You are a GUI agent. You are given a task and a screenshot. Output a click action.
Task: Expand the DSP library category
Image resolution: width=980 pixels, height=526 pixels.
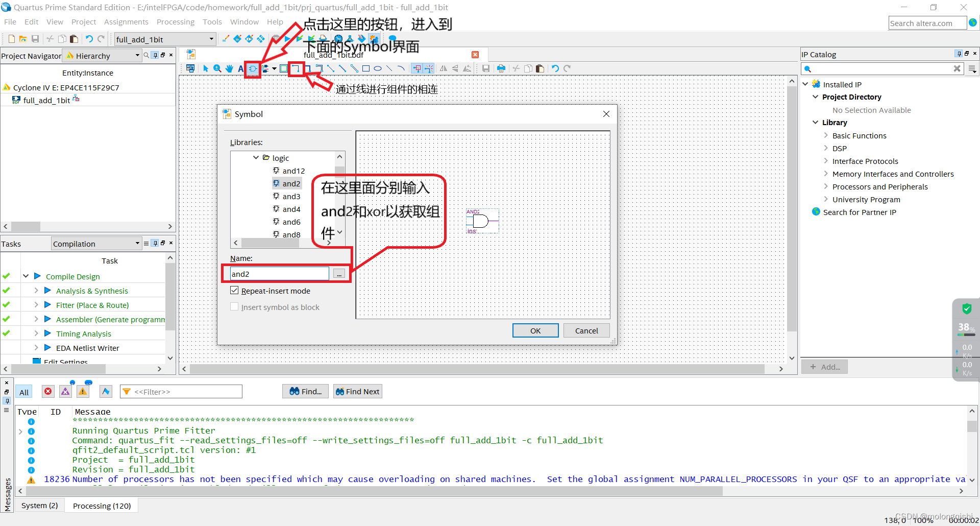pyautogui.click(x=826, y=148)
